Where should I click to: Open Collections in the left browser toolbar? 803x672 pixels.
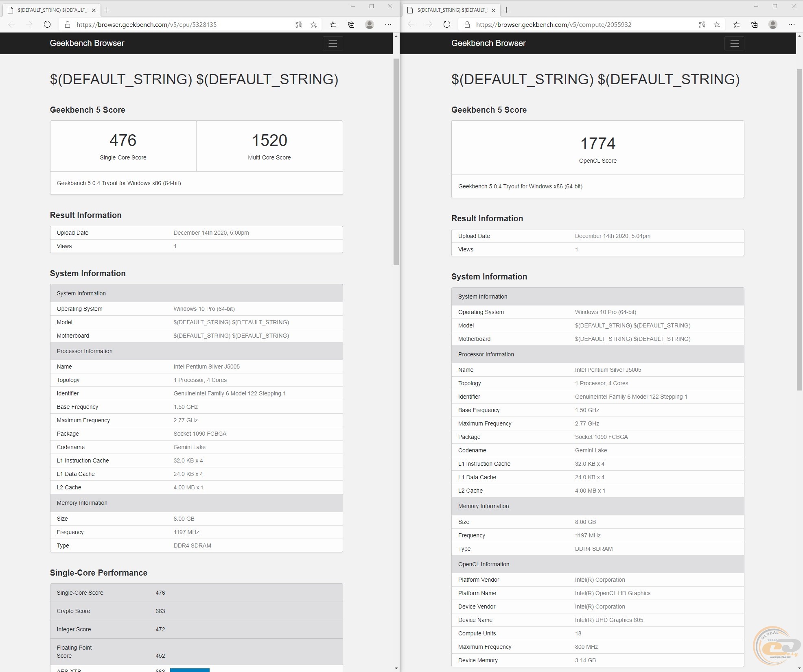351,24
